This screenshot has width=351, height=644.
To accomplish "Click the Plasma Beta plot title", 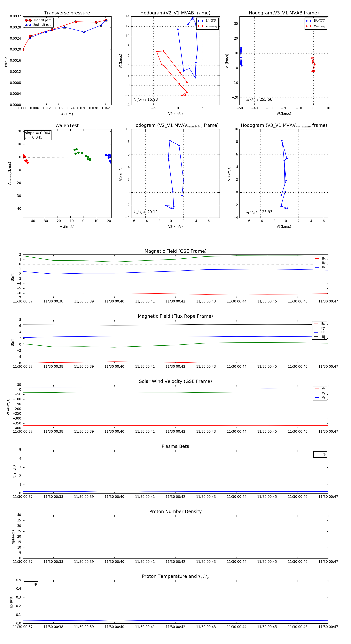I will coord(175,447).
